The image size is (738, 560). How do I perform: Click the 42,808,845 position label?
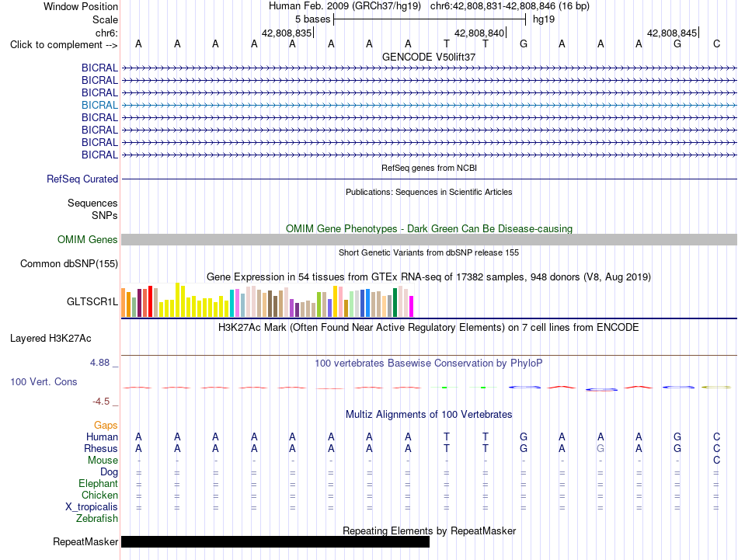(x=672, y=33)
